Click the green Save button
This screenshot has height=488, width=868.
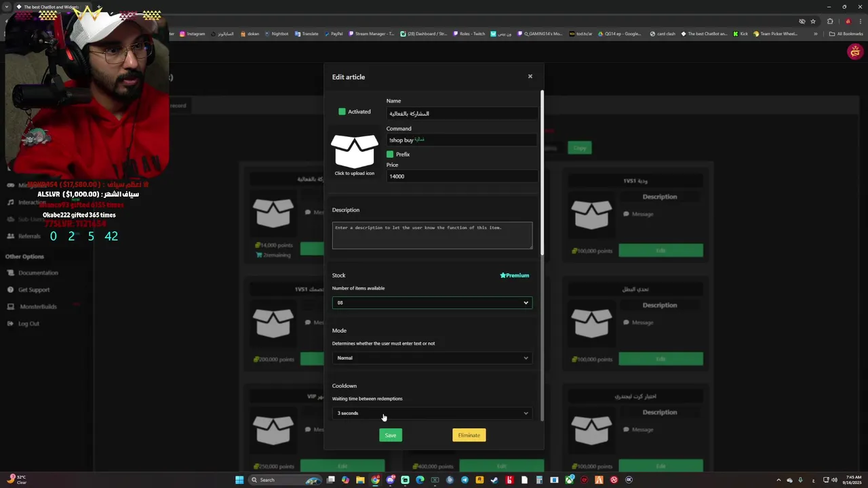[391, 435]
